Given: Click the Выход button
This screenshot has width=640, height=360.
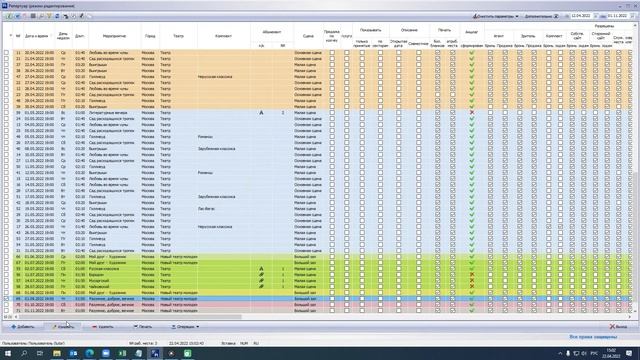Looking at the screenshot, I should click(x=618, y=327).
